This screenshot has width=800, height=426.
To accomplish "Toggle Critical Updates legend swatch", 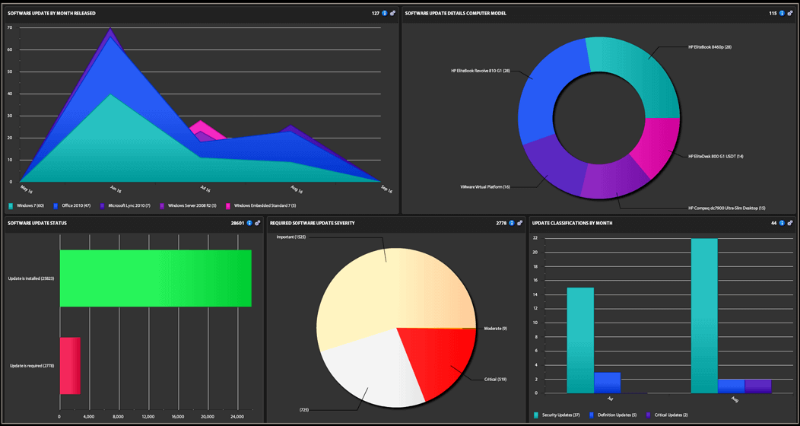I will coord(648,415).
